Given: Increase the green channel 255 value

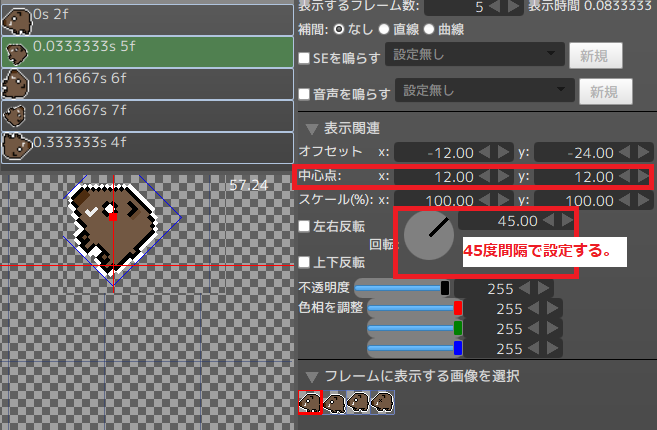Looking at the screenshot, I should pyautogui.click(x=553, y=328).
